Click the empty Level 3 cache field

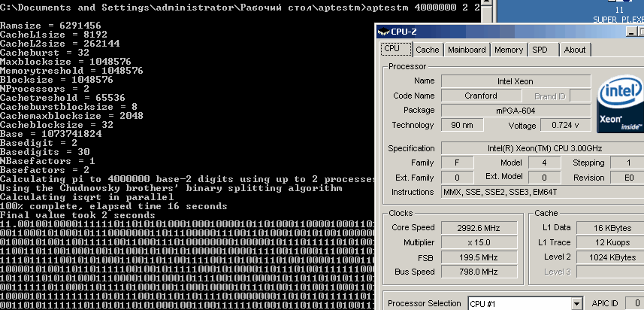coord(612,272)
